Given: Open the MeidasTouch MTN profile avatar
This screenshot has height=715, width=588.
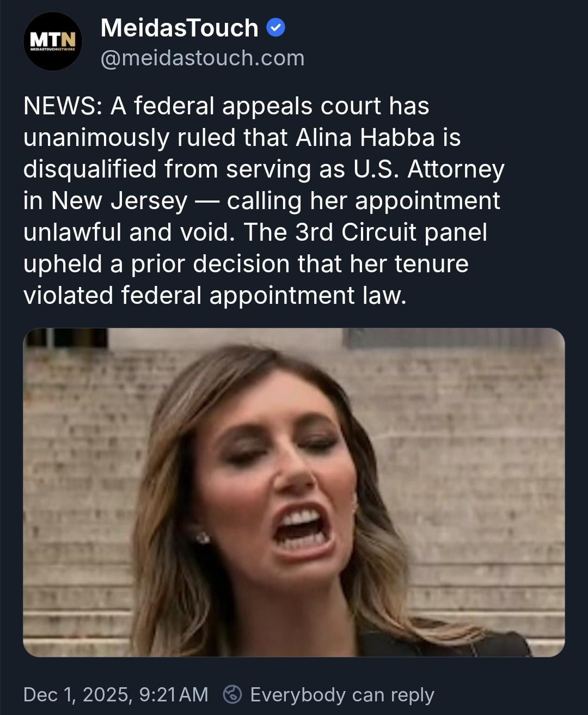Looking at the screenshot, I should (53, 43).
